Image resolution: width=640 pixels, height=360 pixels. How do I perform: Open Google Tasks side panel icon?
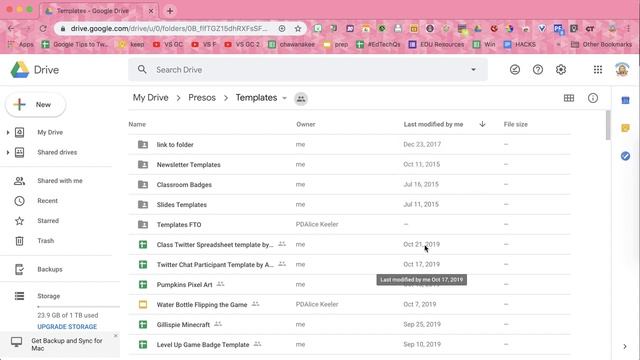tap(625, 156)
